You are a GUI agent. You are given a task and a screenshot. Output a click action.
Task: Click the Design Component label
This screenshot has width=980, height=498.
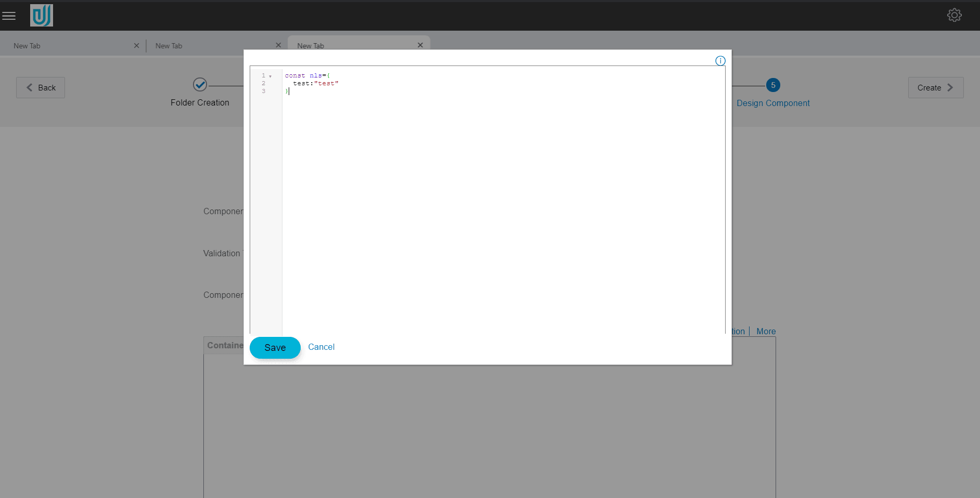pyautogui.click(x=773, y=103)
